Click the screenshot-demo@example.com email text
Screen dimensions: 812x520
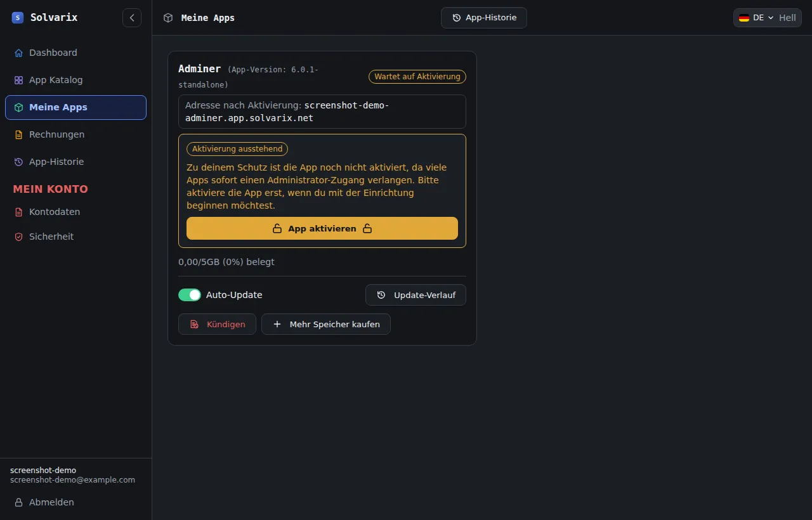point(72,480)
